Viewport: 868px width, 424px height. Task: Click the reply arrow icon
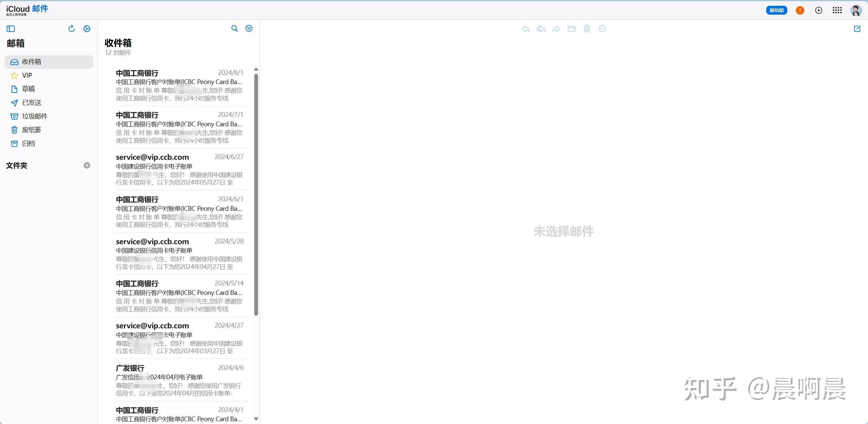(526, 29)
